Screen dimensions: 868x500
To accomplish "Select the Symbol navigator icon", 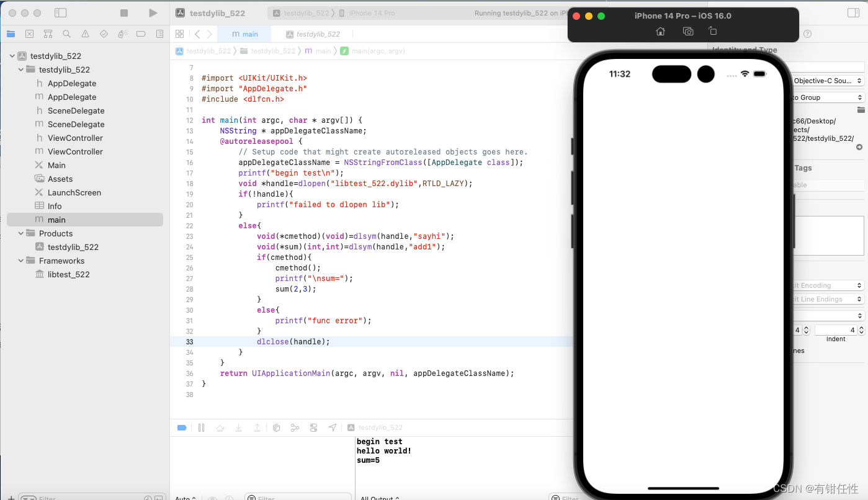I will 48,33.
